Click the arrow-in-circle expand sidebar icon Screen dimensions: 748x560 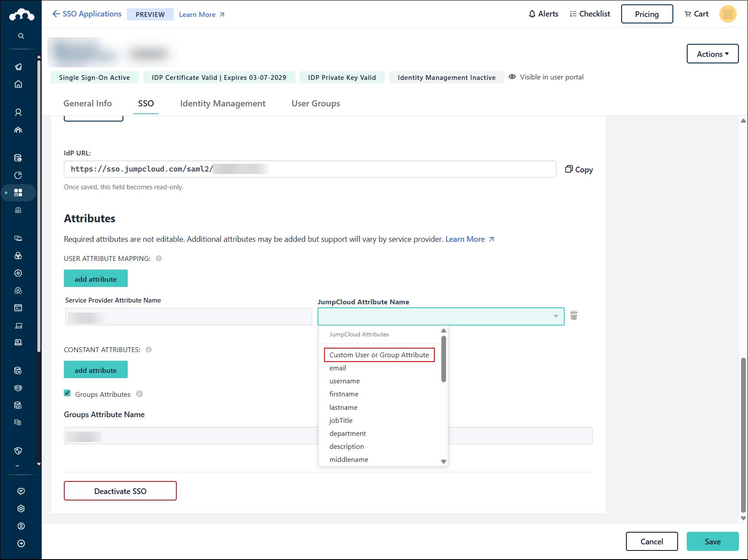[x=21, y=544]
